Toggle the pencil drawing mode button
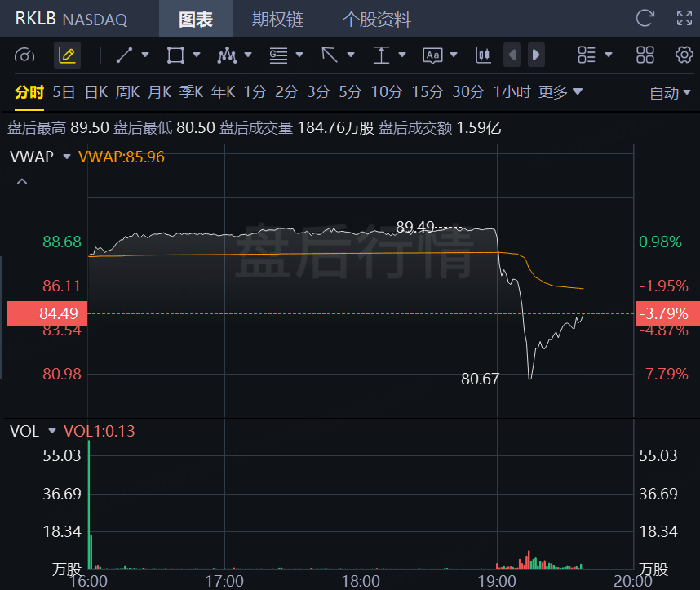Viewport: 700px width, 590px height. [x=67, y=55]
